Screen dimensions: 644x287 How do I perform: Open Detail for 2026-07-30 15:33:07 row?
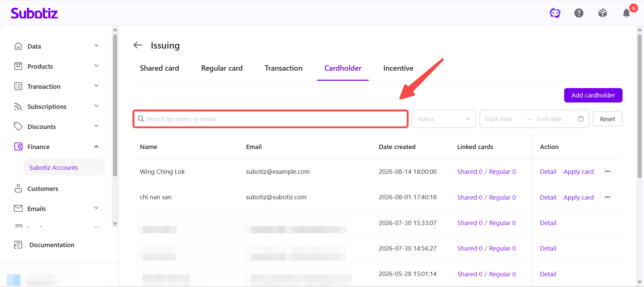548,223
